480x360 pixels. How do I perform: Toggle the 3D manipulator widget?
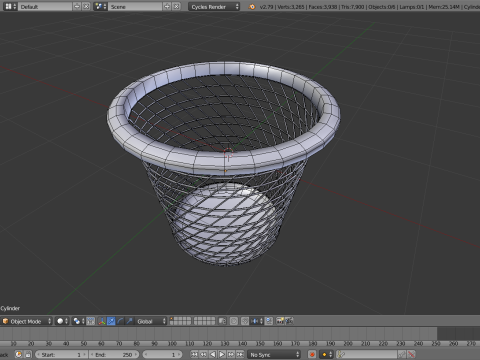click(x=102, y=321)
